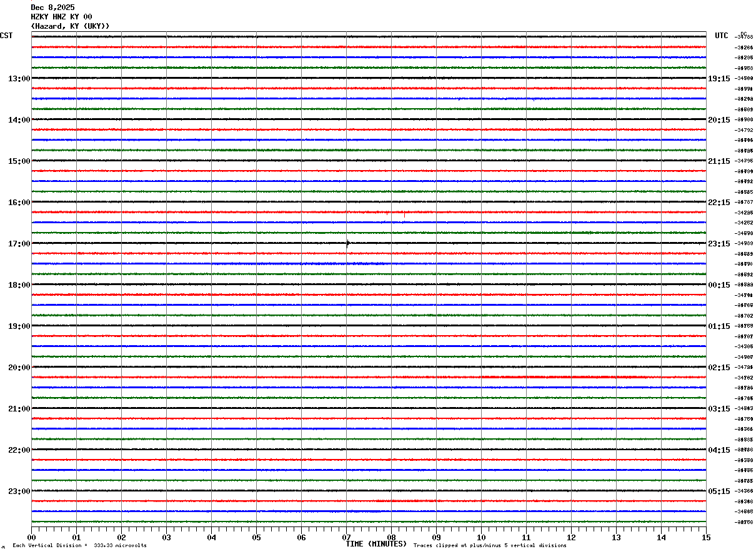The image size is (756, 554).
Task: Click the 02:15 UTC time label
Action: click(719, 368)
